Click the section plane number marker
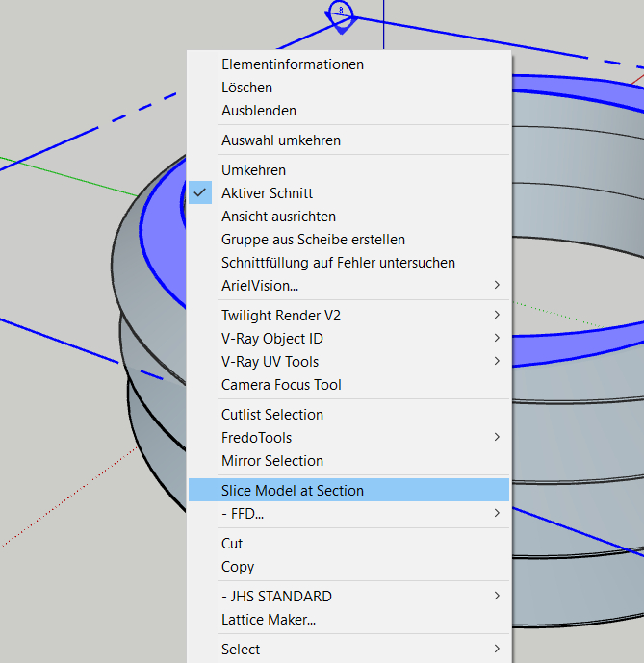This screenshot has height=663, width=644. (341, 13)
